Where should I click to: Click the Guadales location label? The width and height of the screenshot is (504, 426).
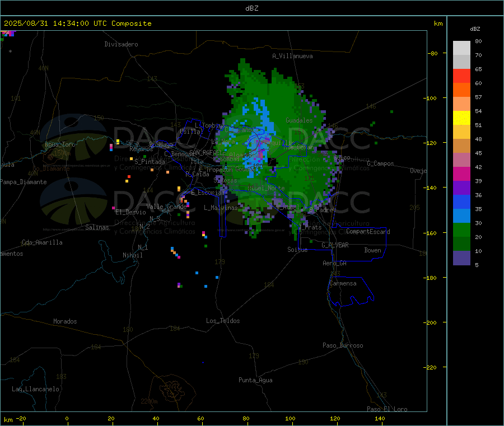(299, 120)
